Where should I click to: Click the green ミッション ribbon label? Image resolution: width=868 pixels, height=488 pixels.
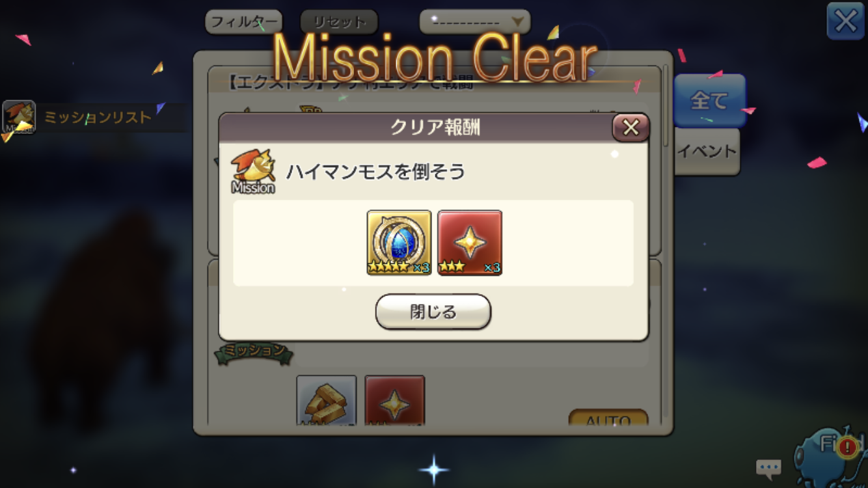pos(254,351)
